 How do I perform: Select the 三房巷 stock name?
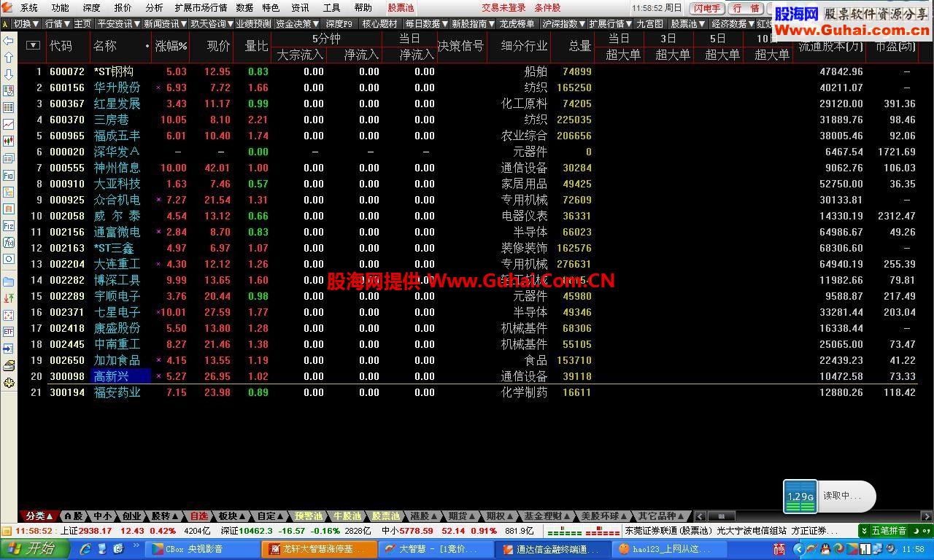coord(111,120)
